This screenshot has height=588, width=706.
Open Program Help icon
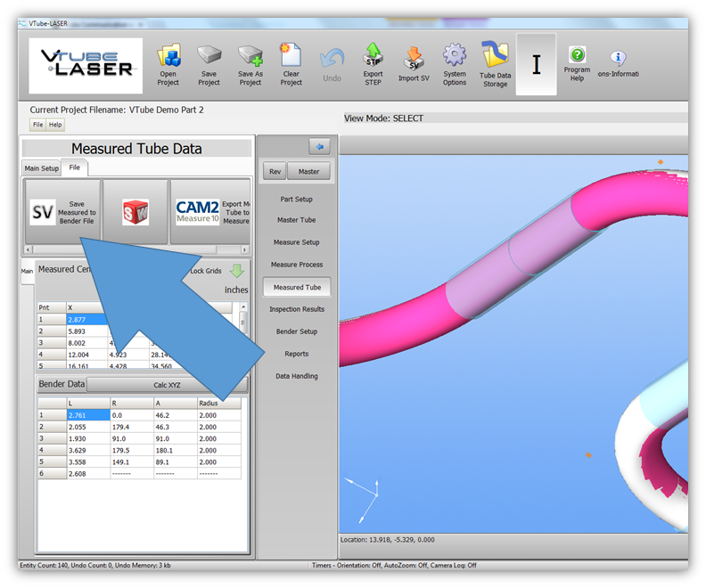(577, 57)
